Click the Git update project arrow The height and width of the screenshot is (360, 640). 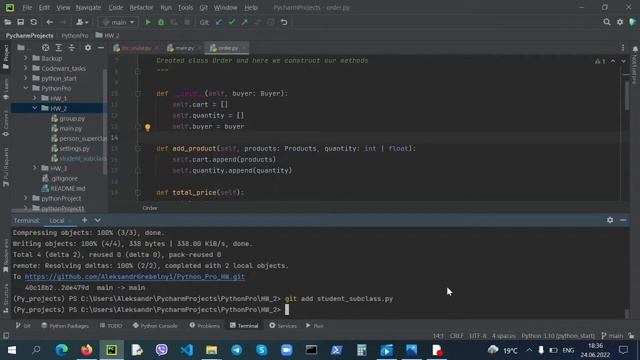point(219,22)
